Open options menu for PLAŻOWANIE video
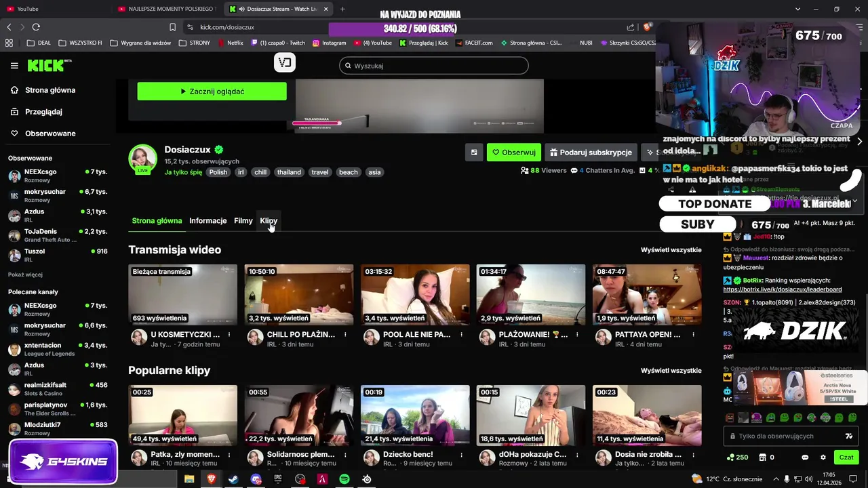The width and height of the screenshot is (868, 488). [x=577, y=334]
